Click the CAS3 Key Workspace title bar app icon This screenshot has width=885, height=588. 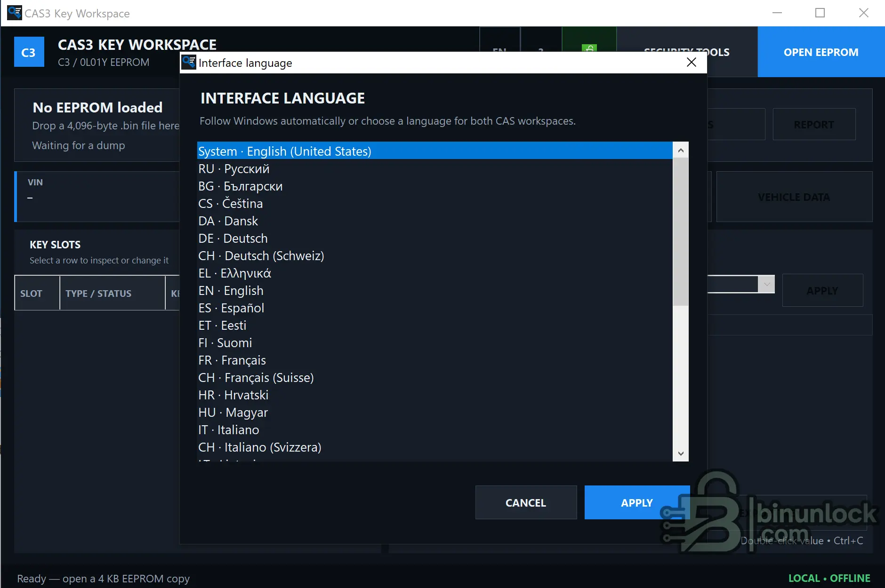[15, 13]
